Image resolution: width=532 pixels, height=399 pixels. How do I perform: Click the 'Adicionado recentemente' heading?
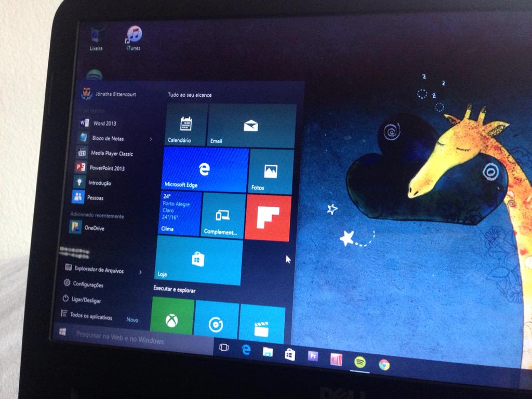[97, 215]
